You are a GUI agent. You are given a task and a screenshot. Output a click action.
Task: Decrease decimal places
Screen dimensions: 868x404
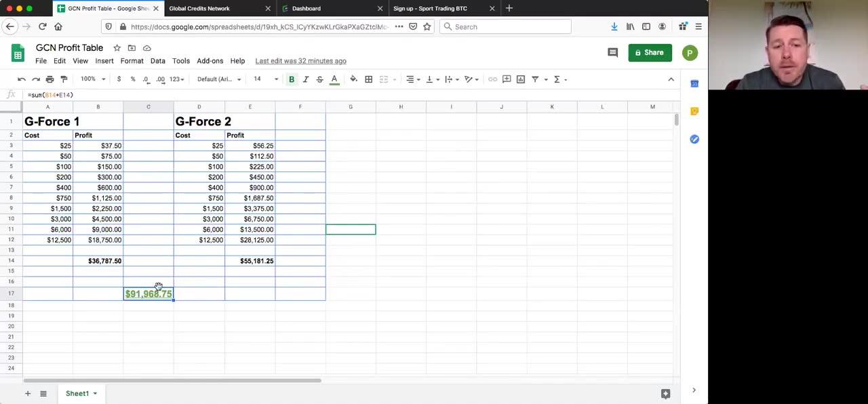146,79
